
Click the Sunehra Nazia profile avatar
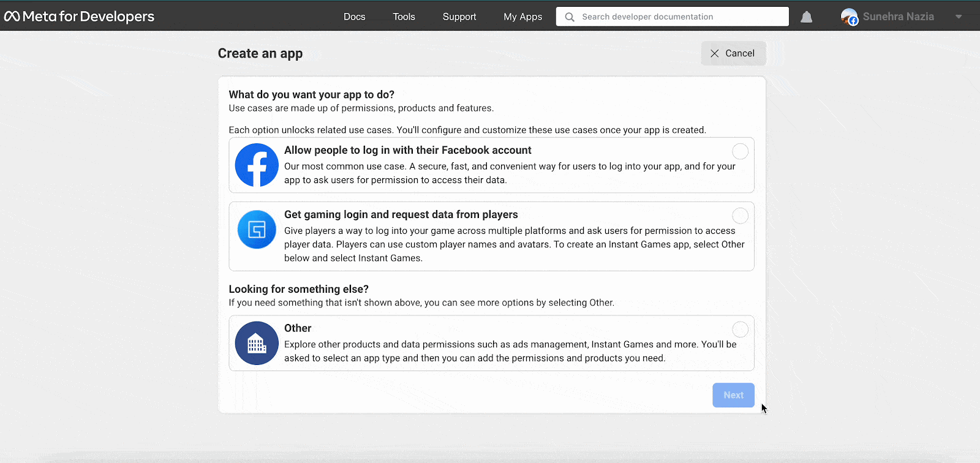click(849, 17)
